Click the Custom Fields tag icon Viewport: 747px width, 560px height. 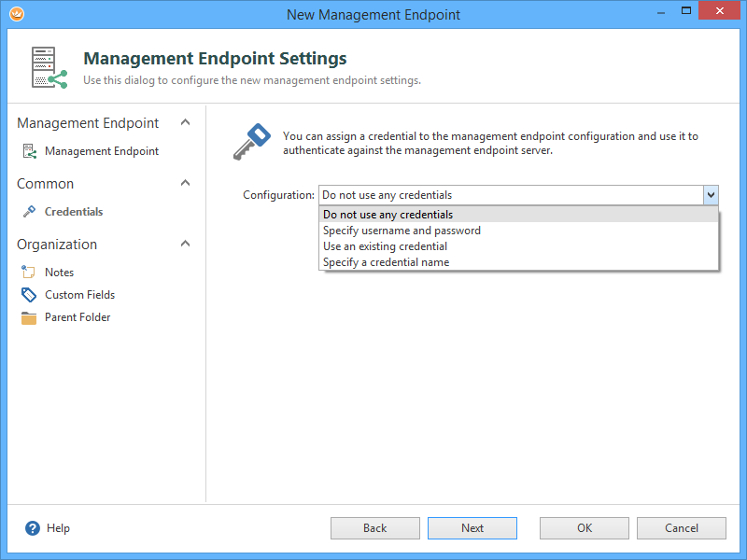coord(29,295)
